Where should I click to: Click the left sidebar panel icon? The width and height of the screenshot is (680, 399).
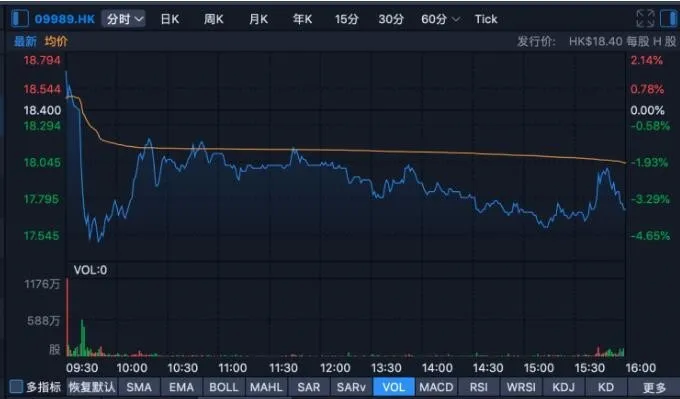[x=20, y=19]
